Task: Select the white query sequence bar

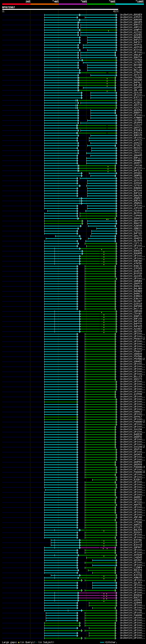Action: pos(60,9)
